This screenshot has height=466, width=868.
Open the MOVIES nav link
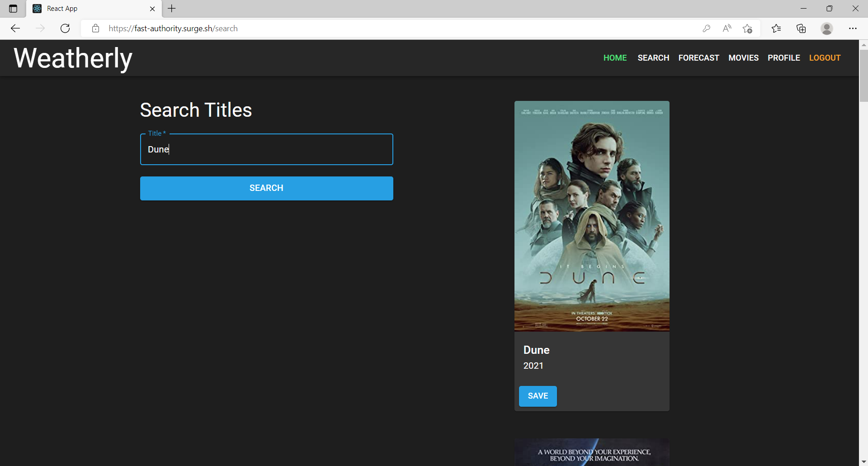pos(743,58)
